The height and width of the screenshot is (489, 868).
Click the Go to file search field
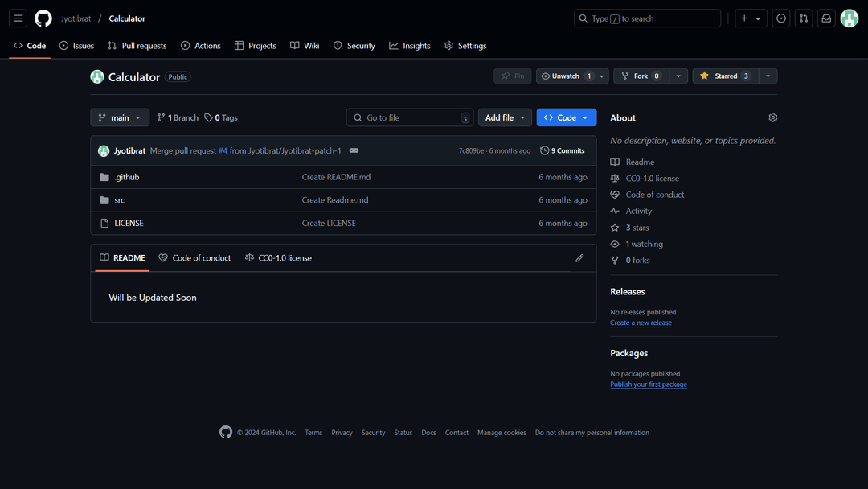tap(410, 117)
